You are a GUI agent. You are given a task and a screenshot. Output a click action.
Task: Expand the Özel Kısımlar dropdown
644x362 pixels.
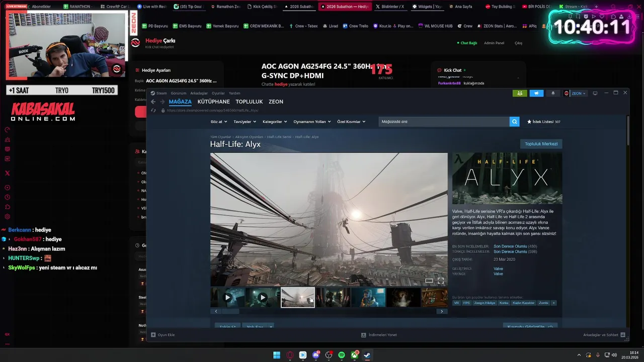351,122
